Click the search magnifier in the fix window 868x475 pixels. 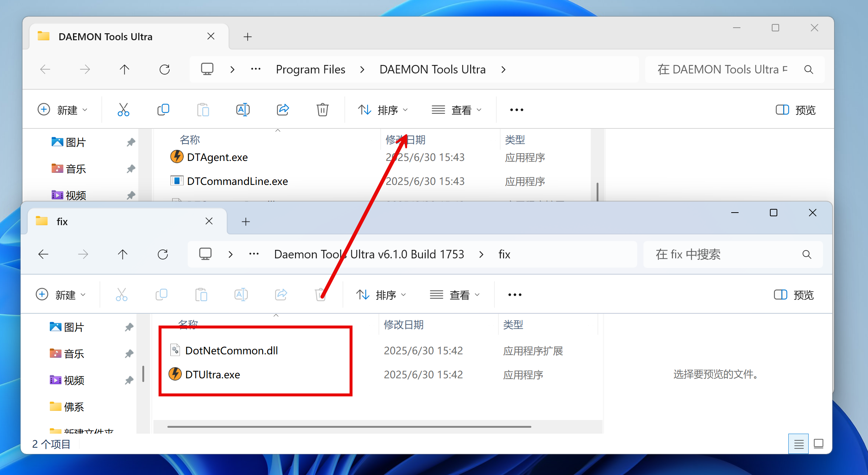(x=806, y=254)
